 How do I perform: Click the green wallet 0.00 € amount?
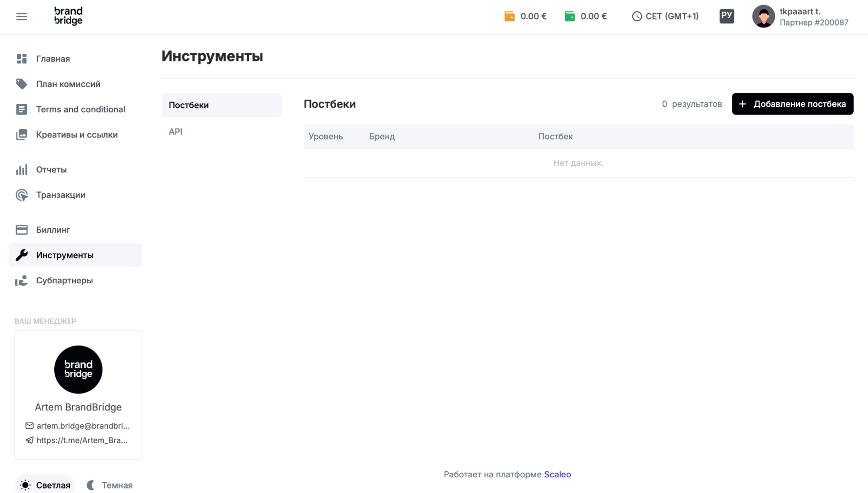[x=594, y=16]
